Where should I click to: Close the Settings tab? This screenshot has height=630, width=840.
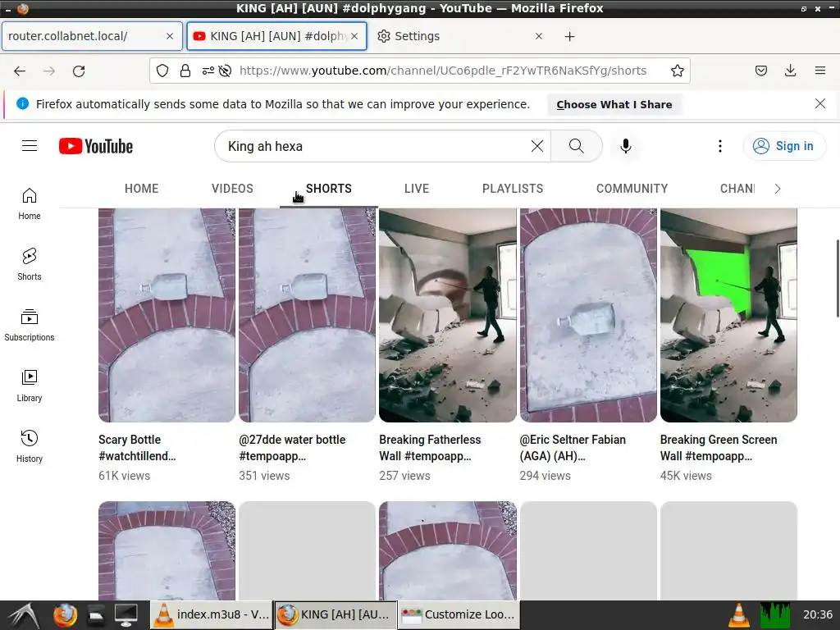point(539,36)
